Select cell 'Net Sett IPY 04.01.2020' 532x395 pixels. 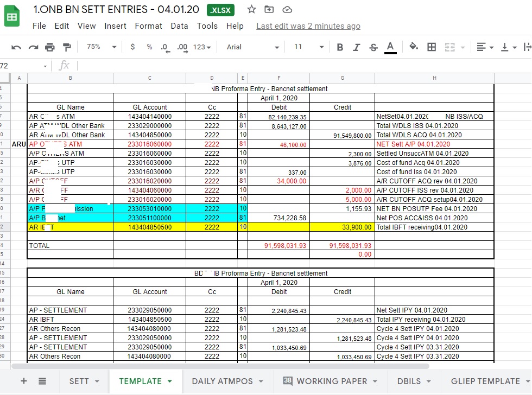click(x=434, y=310)
